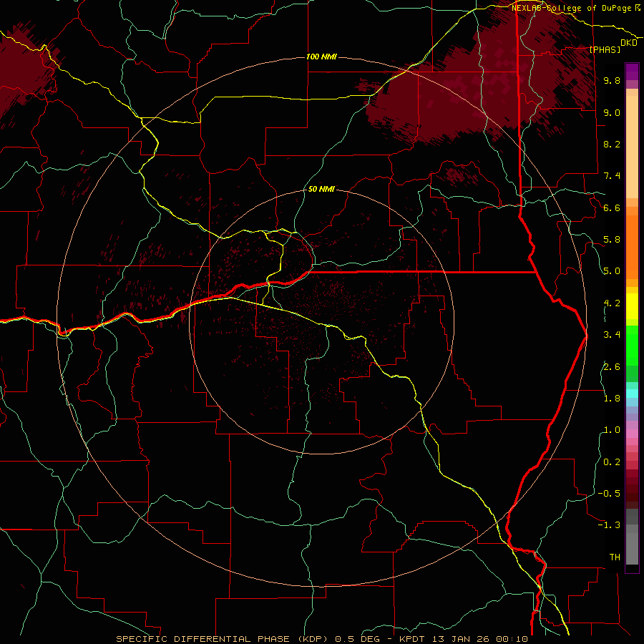Click the 9.0 value on color scale
Screen dimensions: 644x644
[x=612, y=112]
